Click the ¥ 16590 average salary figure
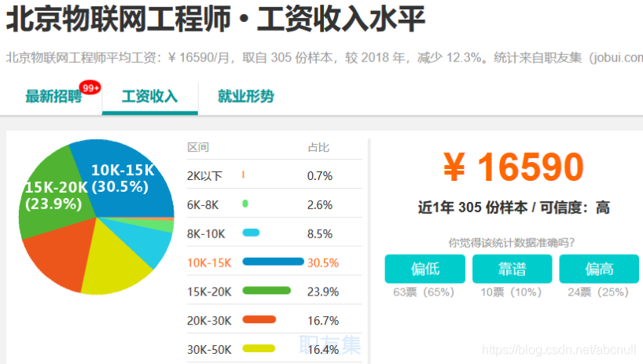The width and height of the screenshot is (643, 364). [513, 167]
